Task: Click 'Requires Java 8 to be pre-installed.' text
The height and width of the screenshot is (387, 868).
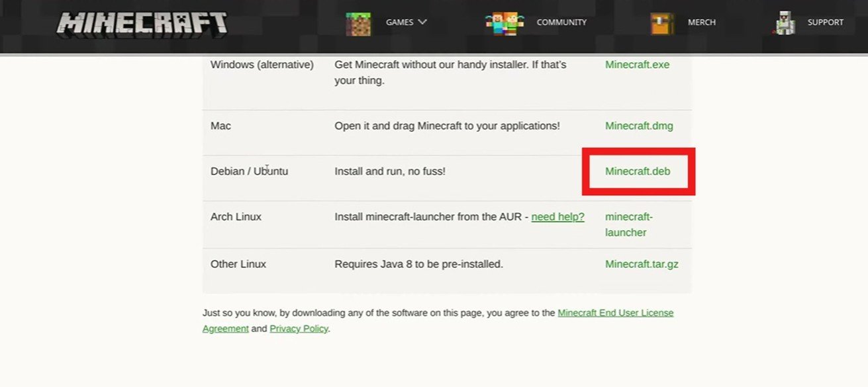Action: 419,264
